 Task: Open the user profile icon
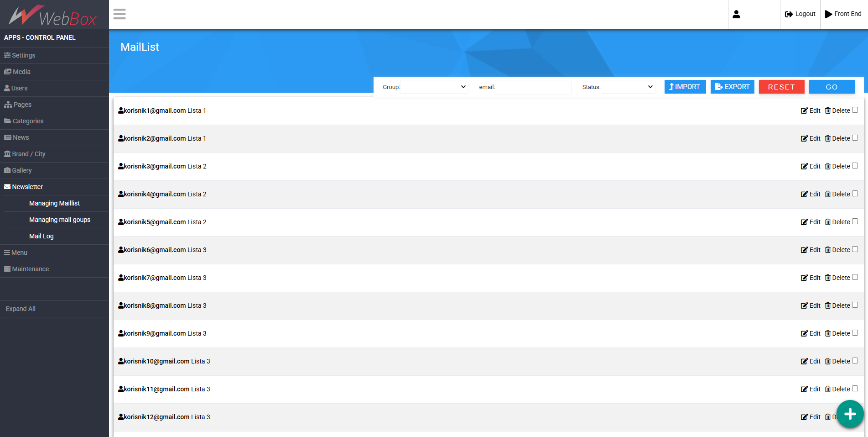tap(736, 14)
